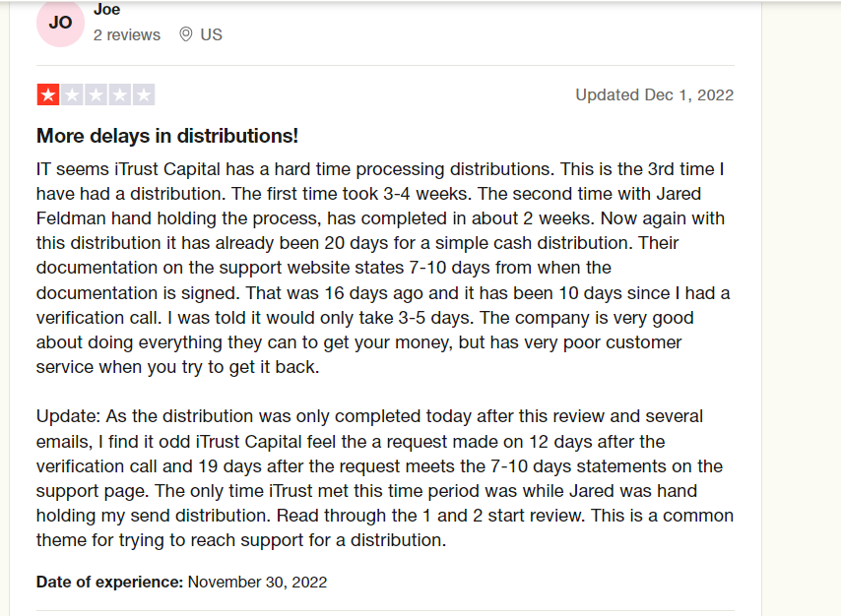Viewport: 841px width, 616px height.
Task: Click 'IT seems iTrust Capital' opening sentence
Action: coord(128,169)
